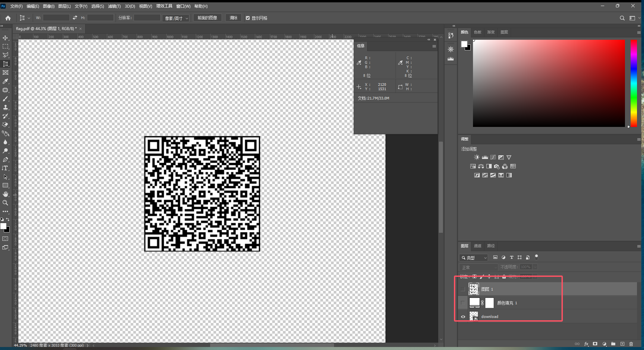The image size is (644, 350).
Task: Select the Blur tool
Action: click(x=5, y=142)
